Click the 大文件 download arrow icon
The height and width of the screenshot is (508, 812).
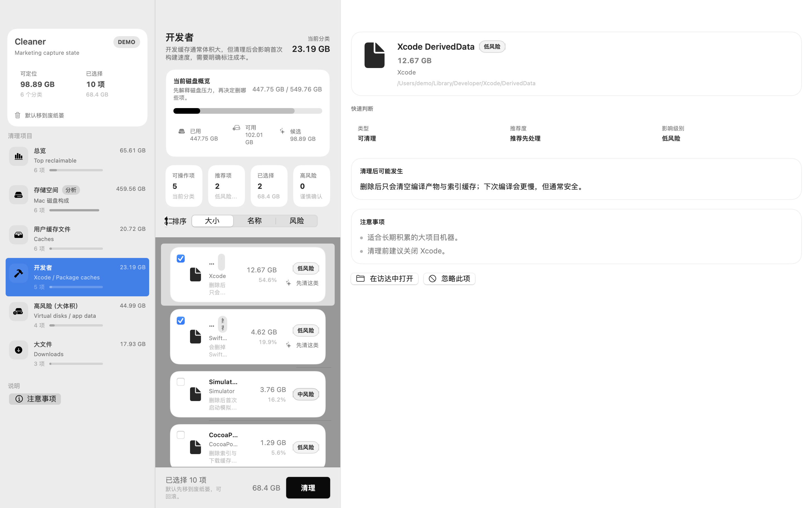[x=18, y=350]
